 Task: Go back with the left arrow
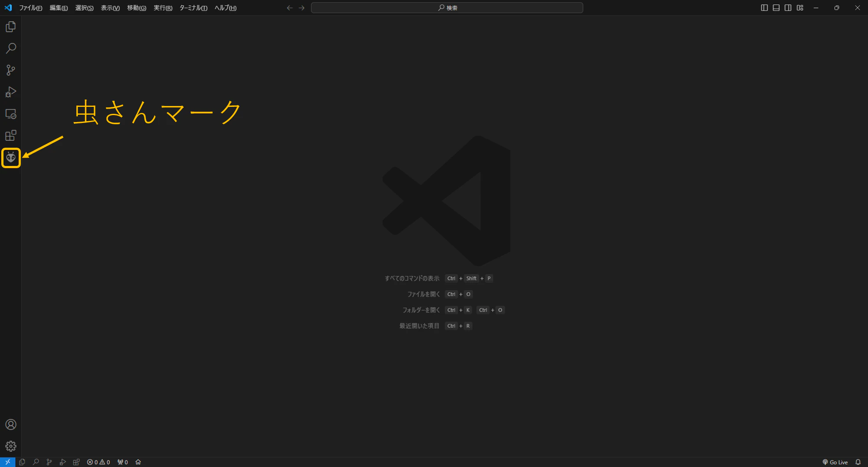point(290,8)
